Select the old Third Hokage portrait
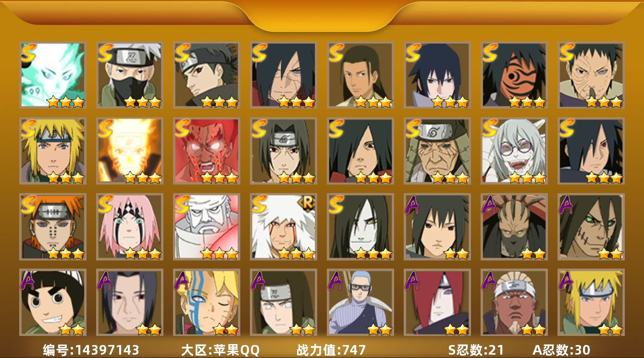The image size is (644, 358). (437, 151)
